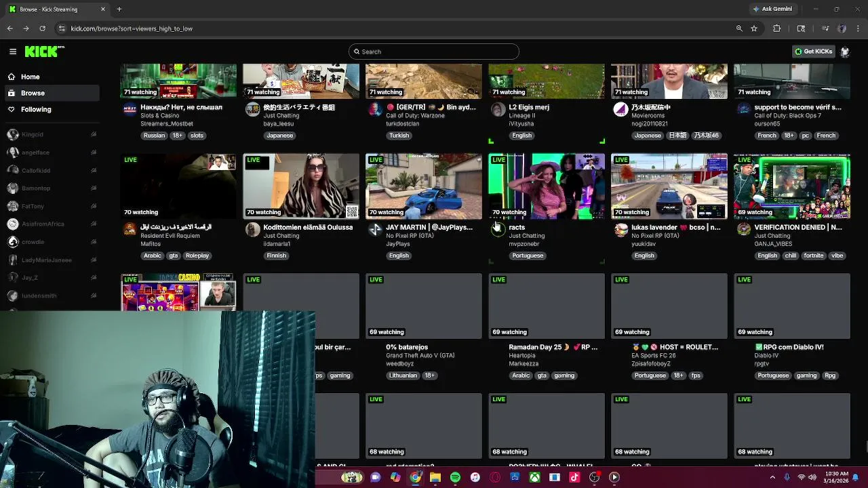Viewport: 868px width, 488px height.
Task: Click lukas lavender streamer avatar
Action: pos(621,230)
